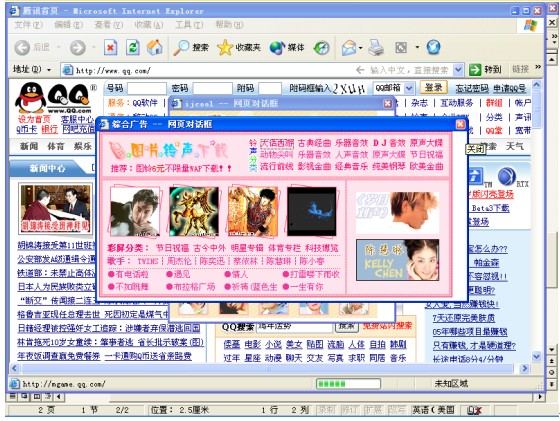Click the 蔡依林 singer link
The image size is (560, 421).
pos(245,261)
